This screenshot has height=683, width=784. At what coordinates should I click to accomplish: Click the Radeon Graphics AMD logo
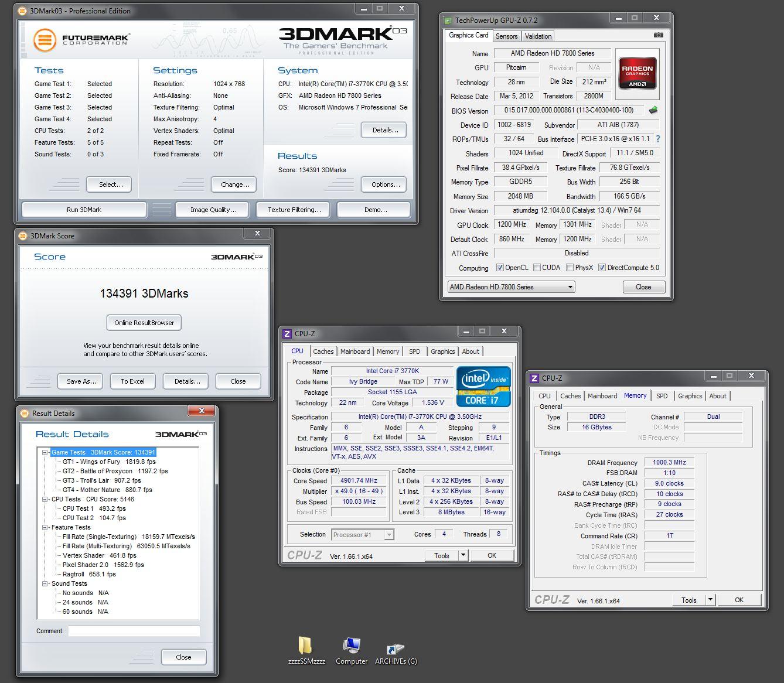pos(637,73)
